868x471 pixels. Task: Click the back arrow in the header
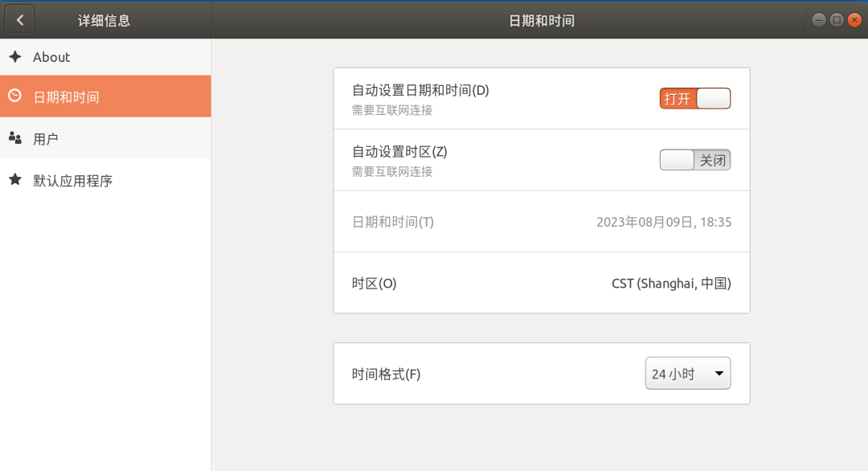pyautogui.click(x=20, y=20)
